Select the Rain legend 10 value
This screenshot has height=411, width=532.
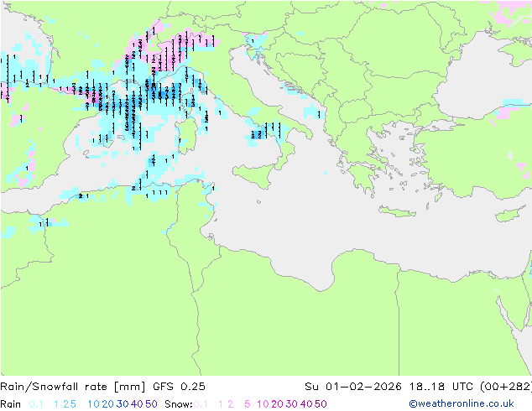pyautogui.click(x=94, y=404)
